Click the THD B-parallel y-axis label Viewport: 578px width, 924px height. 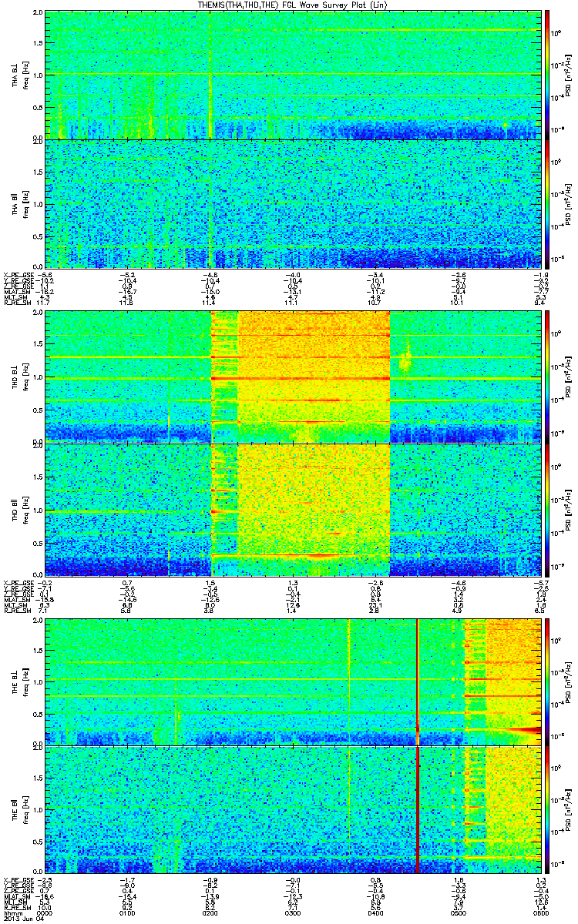pyautogui.click(x=15, y=508)
